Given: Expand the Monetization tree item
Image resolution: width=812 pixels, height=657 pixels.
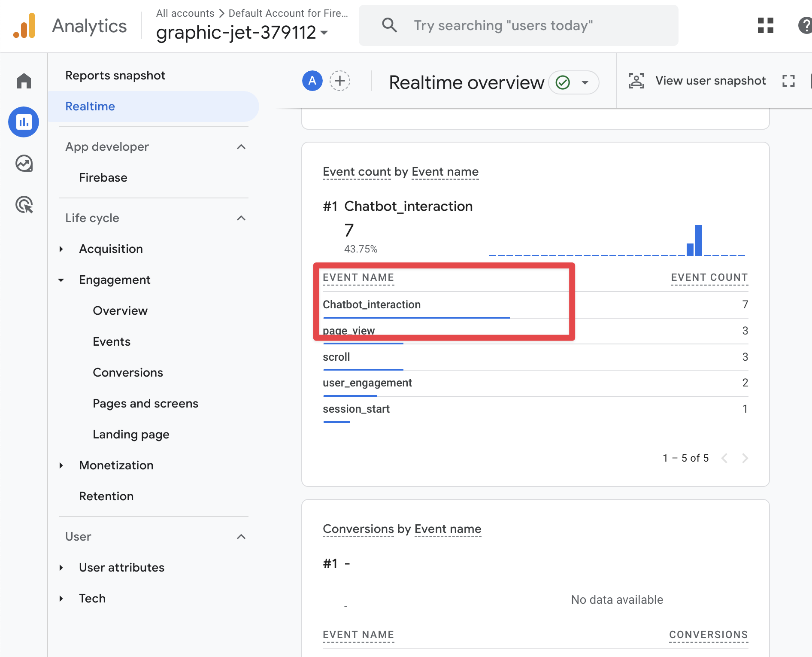Looking at the screenshot, I should [x=61, y=465].
